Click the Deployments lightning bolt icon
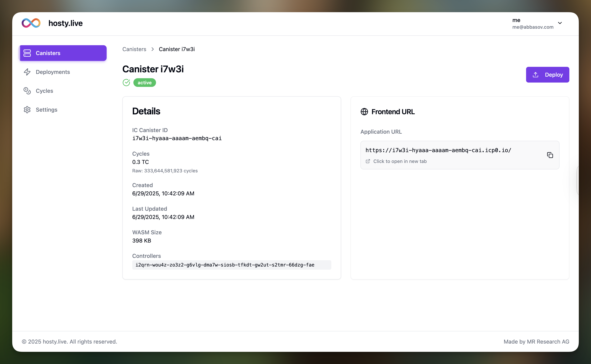Screen dimensions: 591x364 (27, 72)
